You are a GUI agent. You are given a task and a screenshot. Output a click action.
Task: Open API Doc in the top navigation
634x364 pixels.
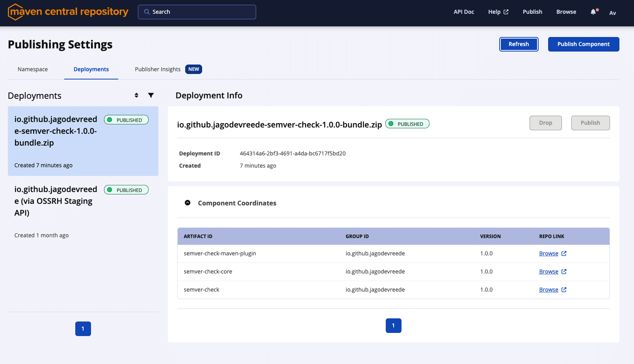click(463, 12)
